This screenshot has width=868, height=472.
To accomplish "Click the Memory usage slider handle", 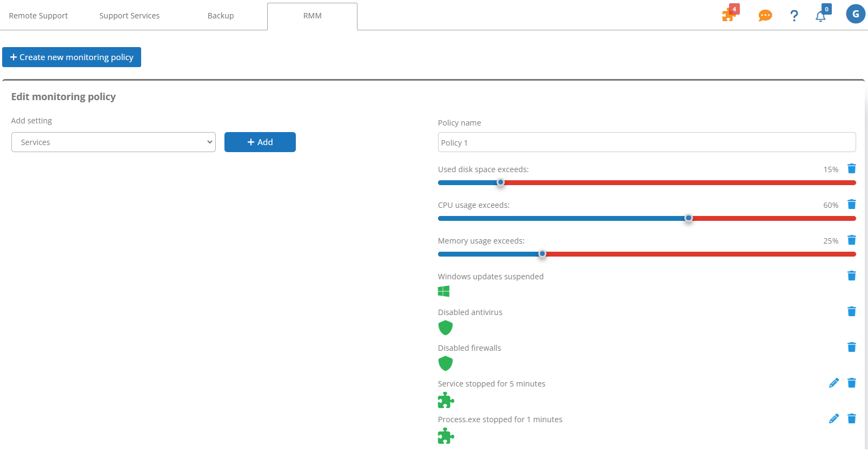I will click(542, 254).
